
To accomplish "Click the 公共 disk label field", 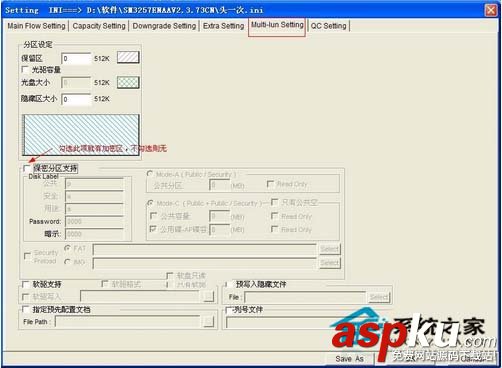I will 95,184.
